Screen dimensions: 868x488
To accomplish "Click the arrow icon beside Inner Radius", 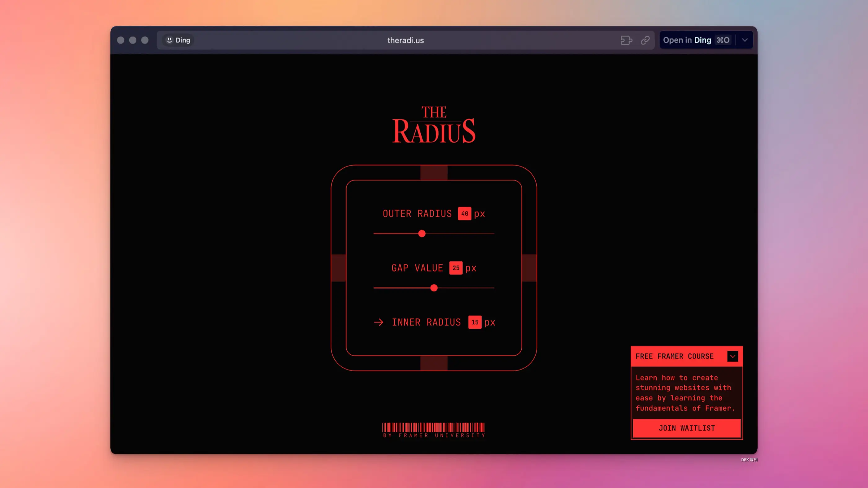I will point(379,322).
